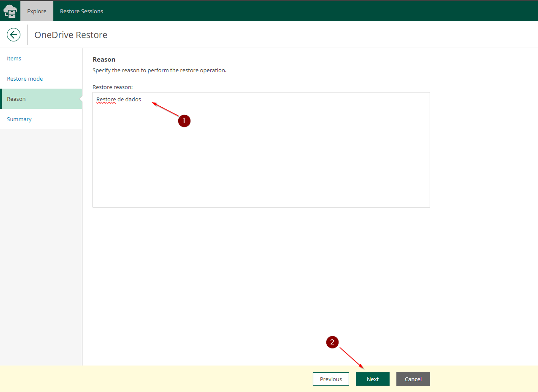The image size is (538, 392).
Task: Click the 'OneDrive Restore' page title
Action: (71, 35)
